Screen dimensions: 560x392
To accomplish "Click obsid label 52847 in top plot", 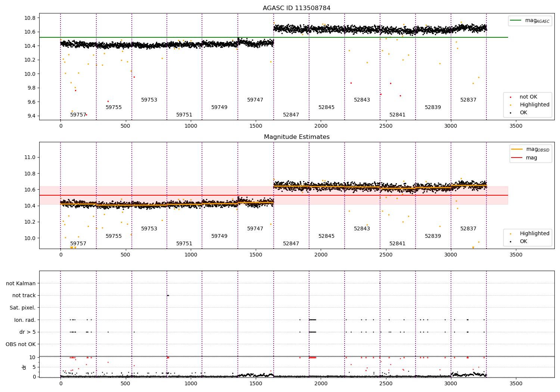I will click(x=291, y=115).
